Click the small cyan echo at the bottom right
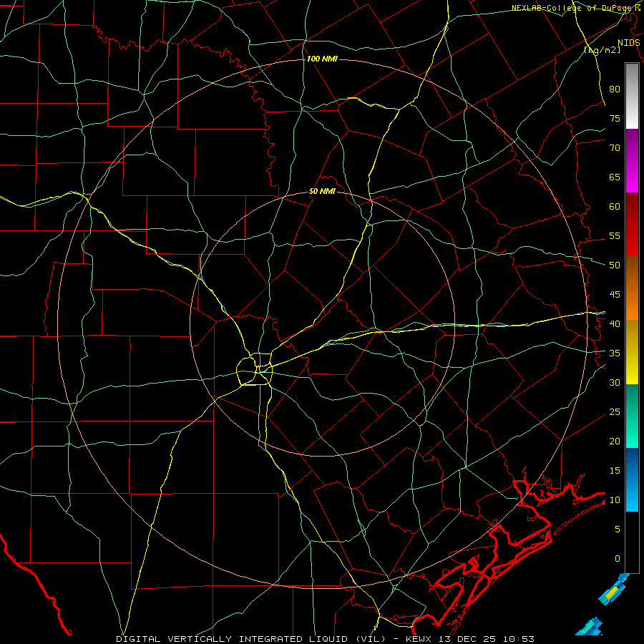The height and width of the screenshot is (644, 644). pos(590,627)
